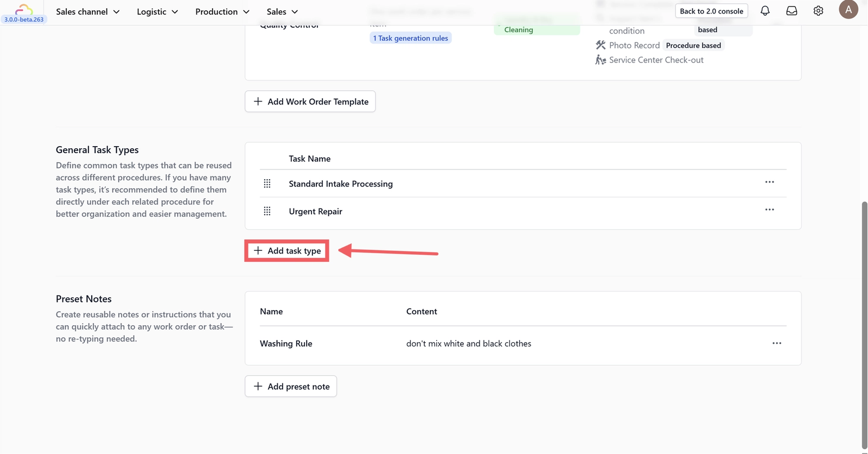Open more options for Washing Rule note
Viewport: 868px width, 454px height.
pos(777,343)
